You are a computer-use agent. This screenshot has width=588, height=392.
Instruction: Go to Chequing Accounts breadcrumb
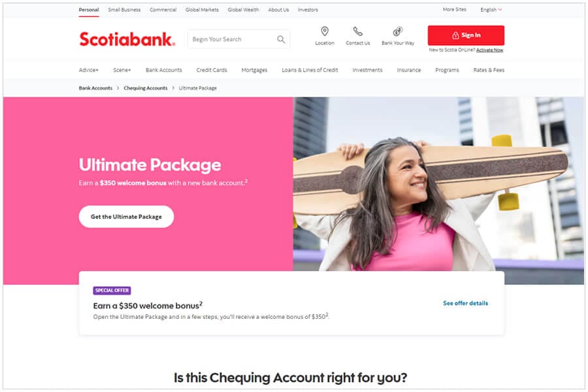point(146,88)
